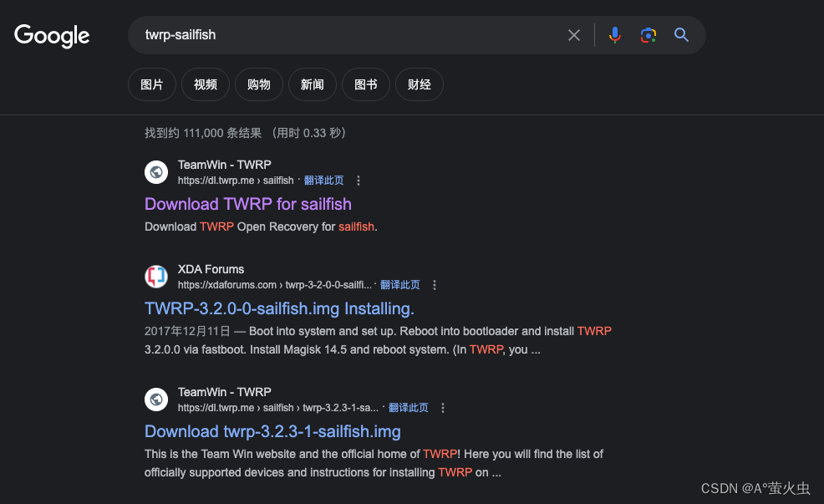Click the '2017年12月11日' date in the XDA snippet

(x=187, y=331)
